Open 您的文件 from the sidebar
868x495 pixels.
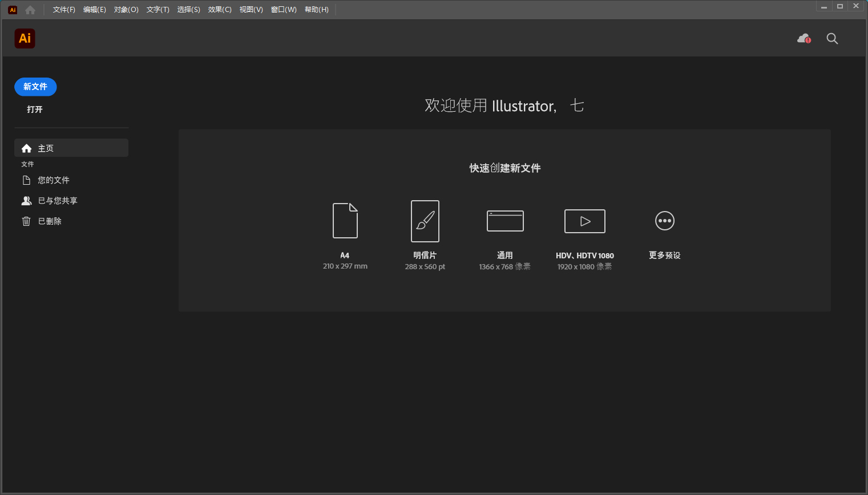[53, 180]
